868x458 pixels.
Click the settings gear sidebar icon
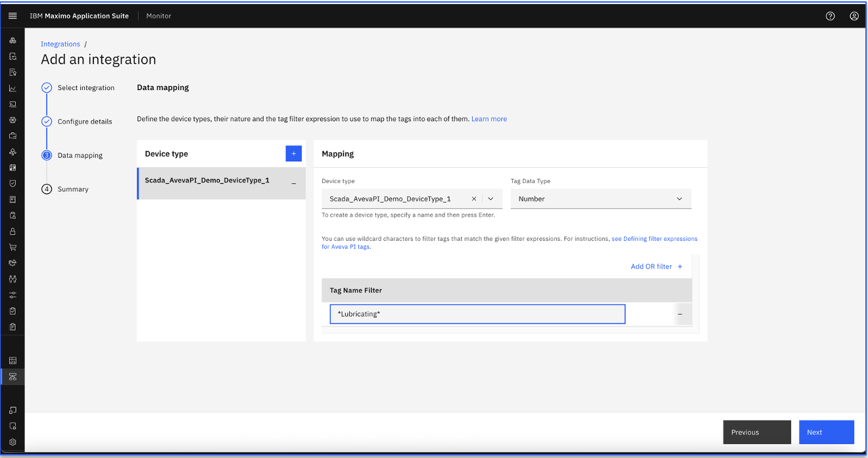12,442
